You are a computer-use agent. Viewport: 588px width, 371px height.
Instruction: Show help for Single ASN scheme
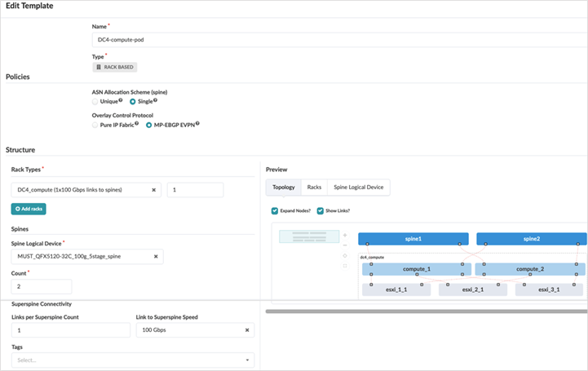(x=155, y=100)
